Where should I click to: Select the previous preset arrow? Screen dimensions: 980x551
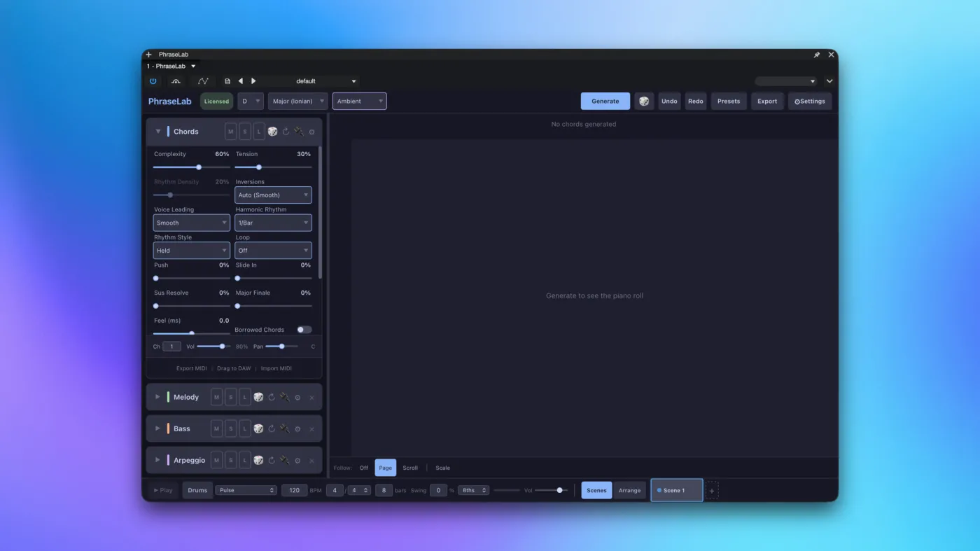(241, 81)
